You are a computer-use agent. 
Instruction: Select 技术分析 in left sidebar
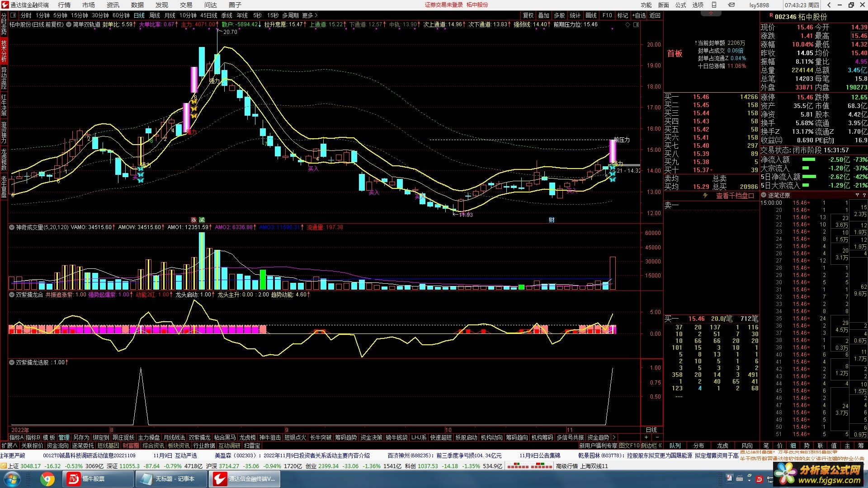point(4,51)
